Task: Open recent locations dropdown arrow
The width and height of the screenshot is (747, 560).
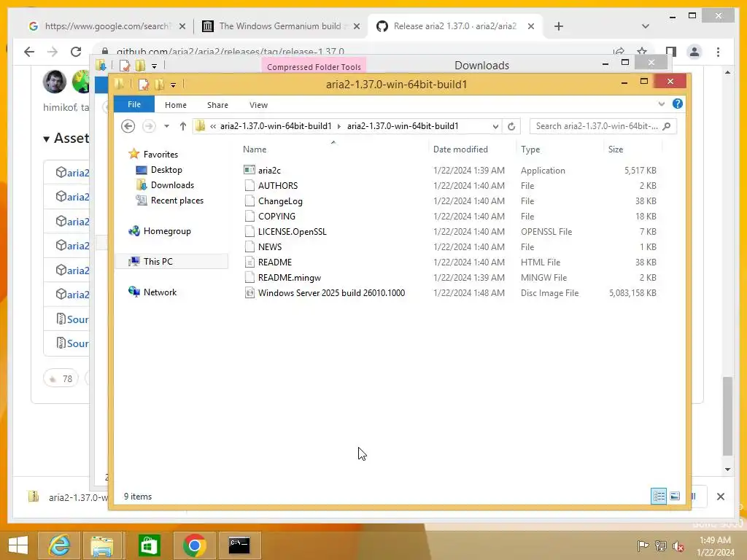Action: click(167, 126)
